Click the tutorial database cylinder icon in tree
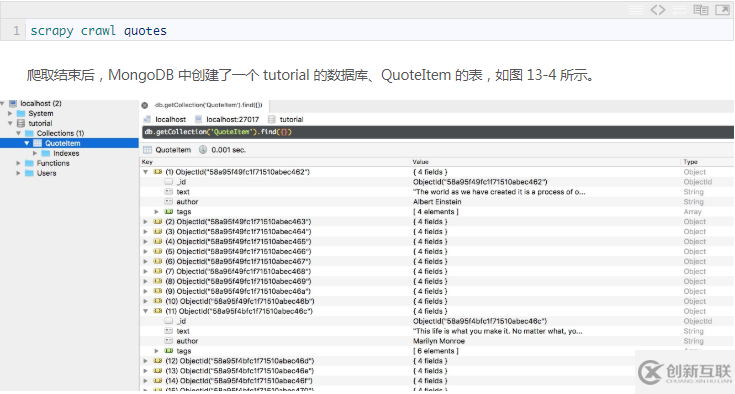The width and height of the screenshot is (735, 394). tap(21, 123)
